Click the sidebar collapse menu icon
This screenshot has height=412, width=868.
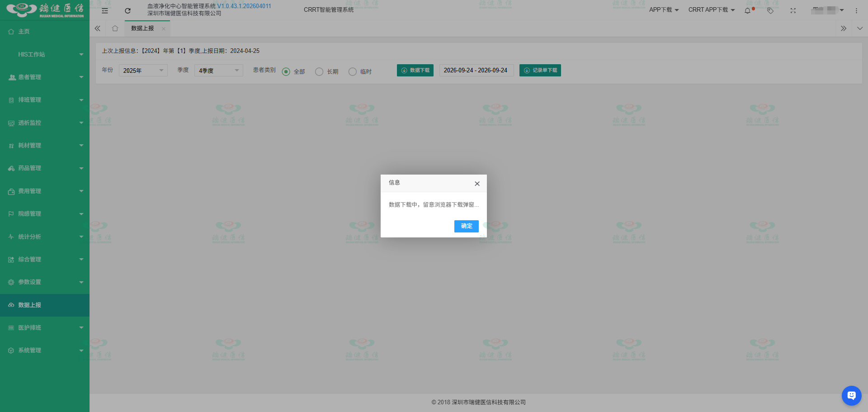click(x=105, y=10)
